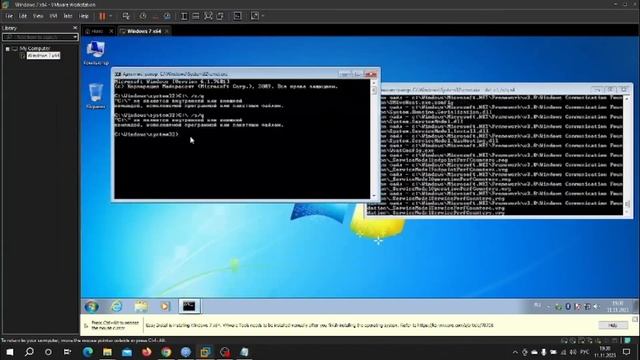Show hidden host tray icons chevron
640x360 pixels.
point(515,352)
